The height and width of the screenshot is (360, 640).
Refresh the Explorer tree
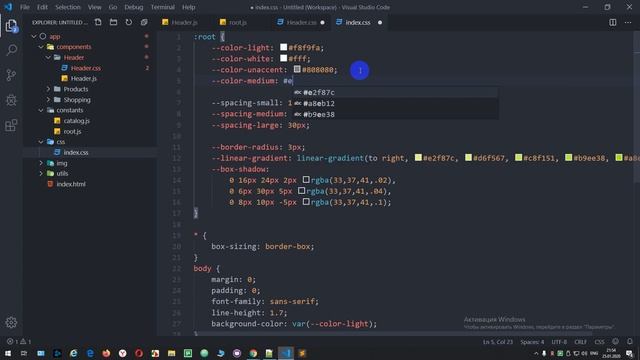click(129, 22)
